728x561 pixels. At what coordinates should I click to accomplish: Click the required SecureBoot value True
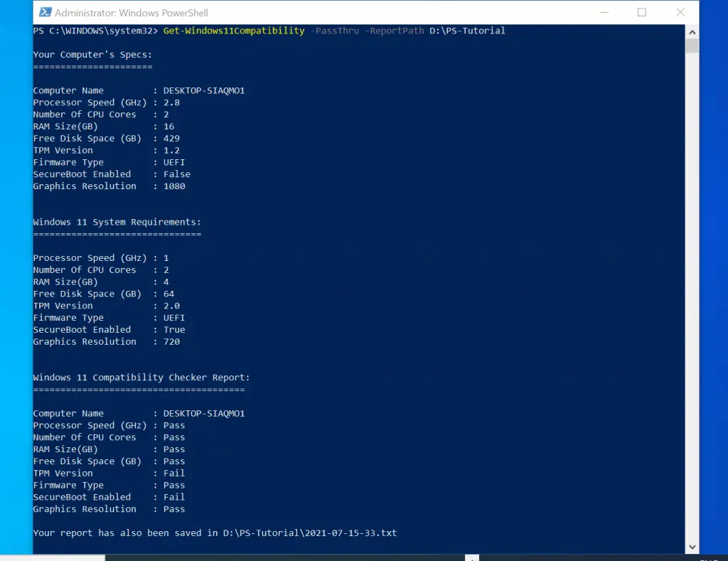[x=174, y=330]
